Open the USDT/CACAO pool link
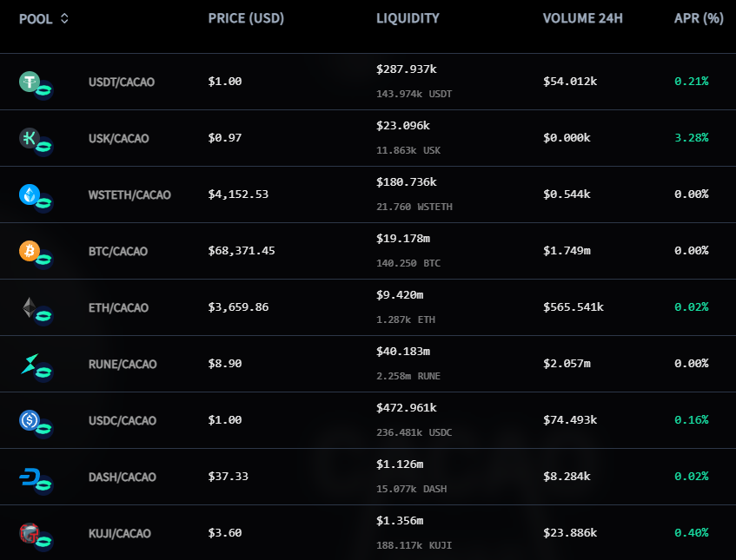The image size is (736, 560). (x=122, y=82)
